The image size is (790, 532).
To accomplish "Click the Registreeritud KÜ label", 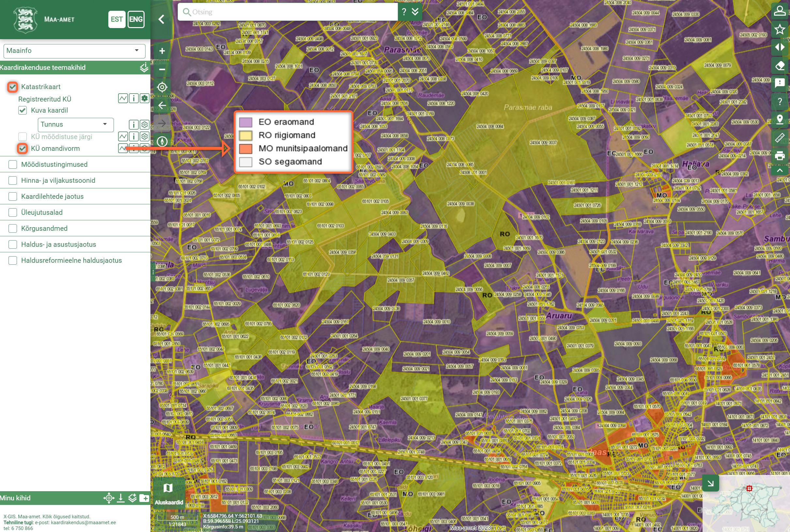I will (x=45, y=99).
